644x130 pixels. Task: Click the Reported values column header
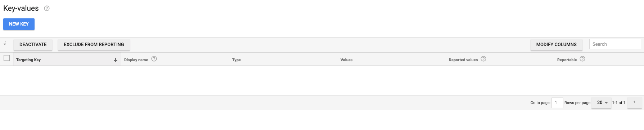click(x=463, y=60)
